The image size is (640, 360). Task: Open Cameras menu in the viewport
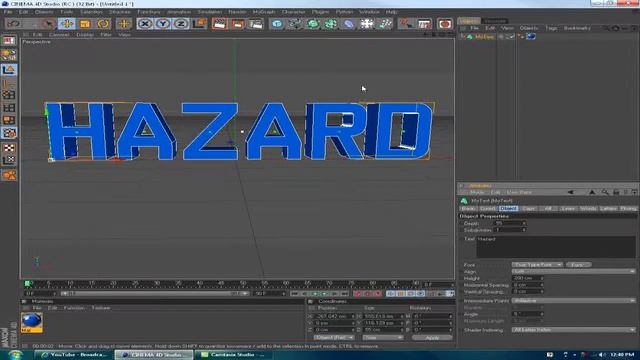click(x=59, y=35)
